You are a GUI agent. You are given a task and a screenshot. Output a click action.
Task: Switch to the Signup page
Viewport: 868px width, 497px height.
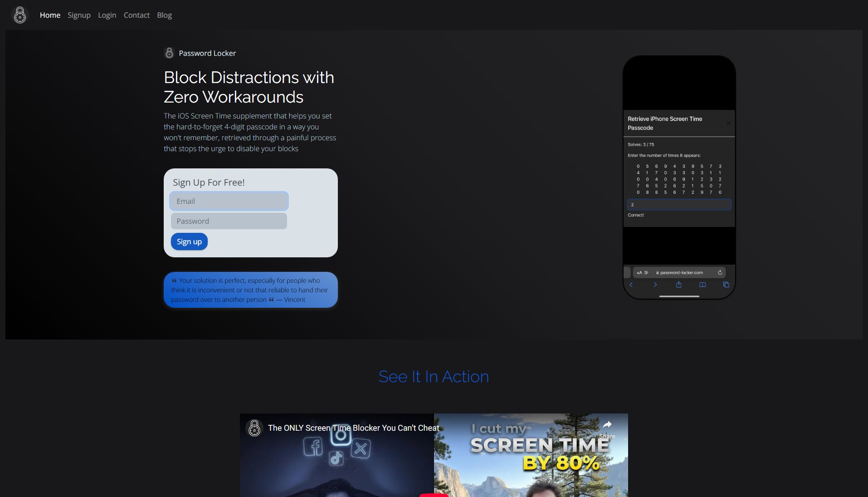click(x=79, y=15)
